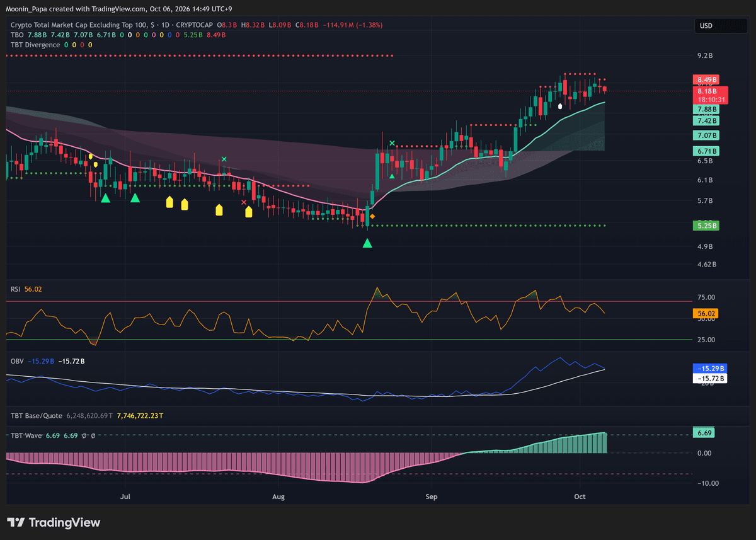Screen dimensions: 756x540
Task: Click the Sep label on the time axis
Action: point(431,497)
